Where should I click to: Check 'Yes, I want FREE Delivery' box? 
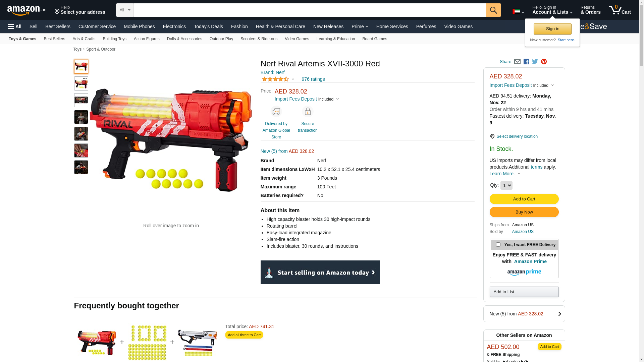[x=498, y=245]
